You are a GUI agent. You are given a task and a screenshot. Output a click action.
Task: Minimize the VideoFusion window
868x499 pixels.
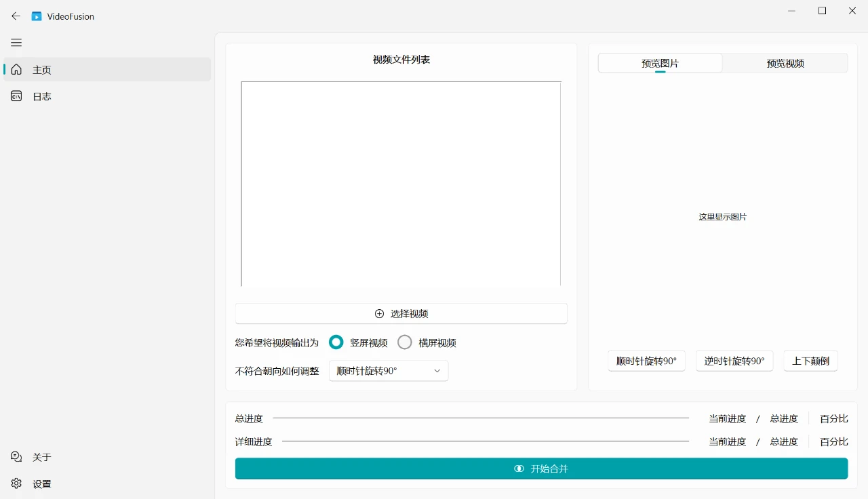[791, 11]
